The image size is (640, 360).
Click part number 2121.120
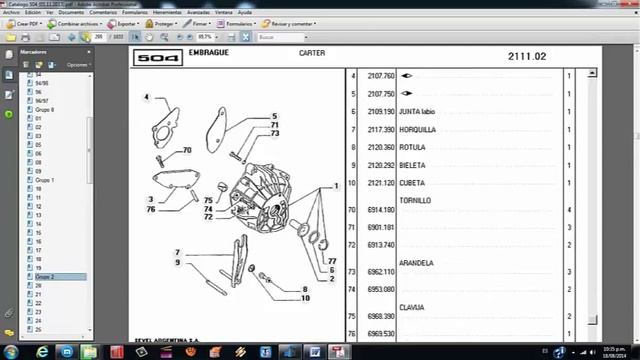pos(381,183)
